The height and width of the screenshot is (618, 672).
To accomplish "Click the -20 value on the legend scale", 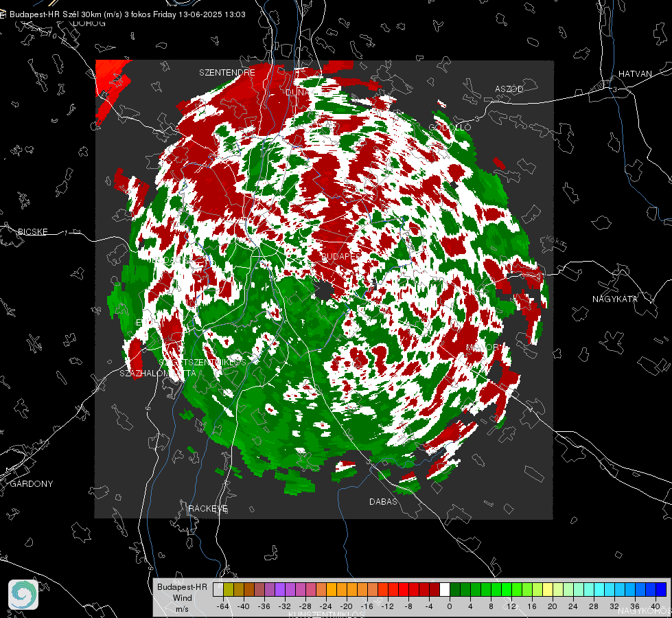I will [x=346, y=606].
